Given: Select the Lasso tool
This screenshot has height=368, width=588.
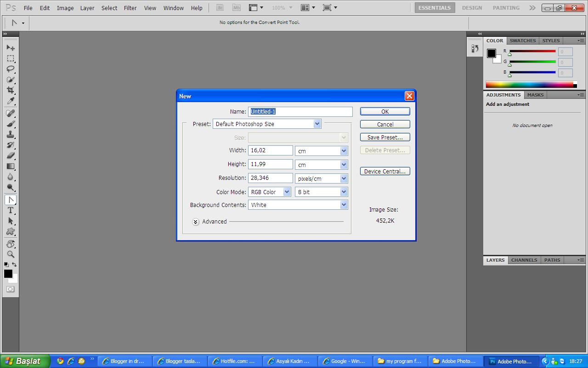Looking at the screenshot, I should tap(10, 69).
